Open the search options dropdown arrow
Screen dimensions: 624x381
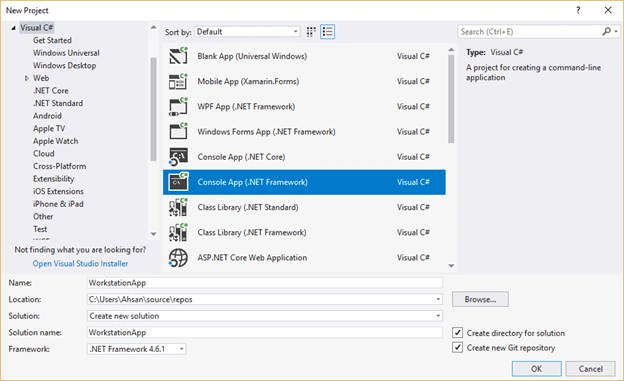click(616, 31)
